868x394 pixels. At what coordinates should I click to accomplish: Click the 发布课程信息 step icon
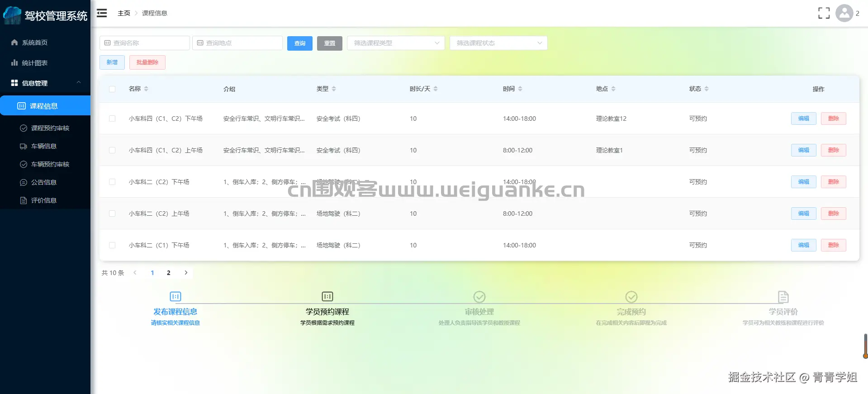[175, 296]
